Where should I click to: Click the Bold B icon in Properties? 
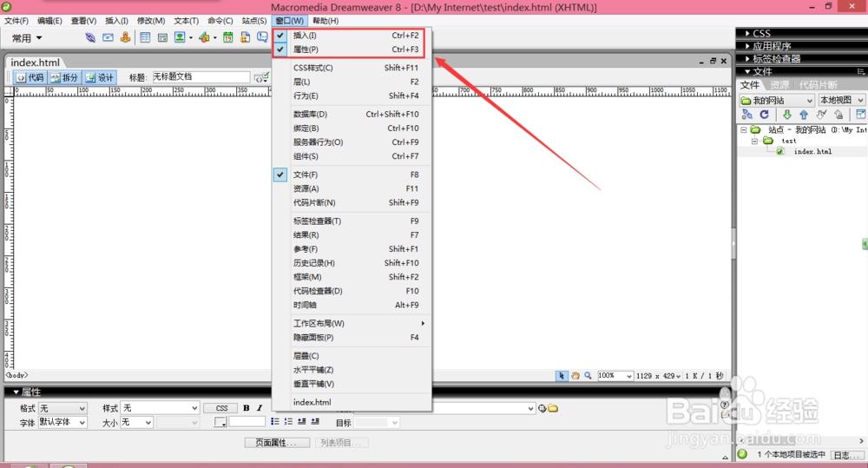(247, 408)
